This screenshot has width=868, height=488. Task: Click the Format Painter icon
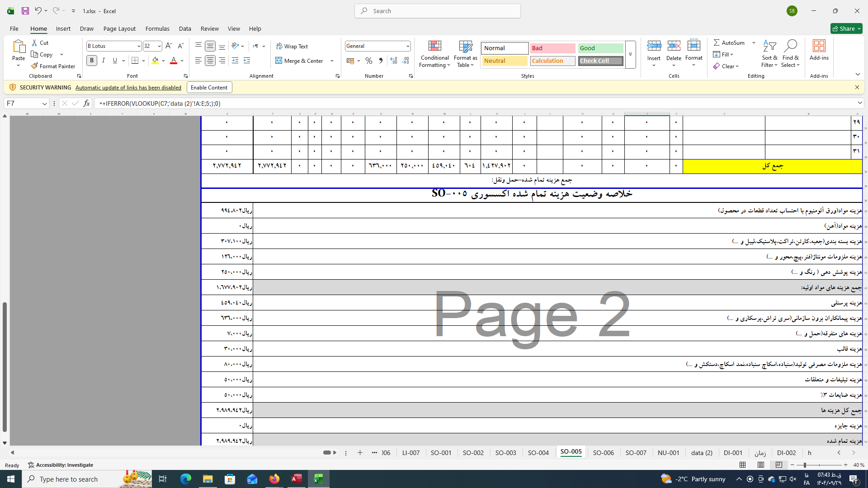coord(34,66)
